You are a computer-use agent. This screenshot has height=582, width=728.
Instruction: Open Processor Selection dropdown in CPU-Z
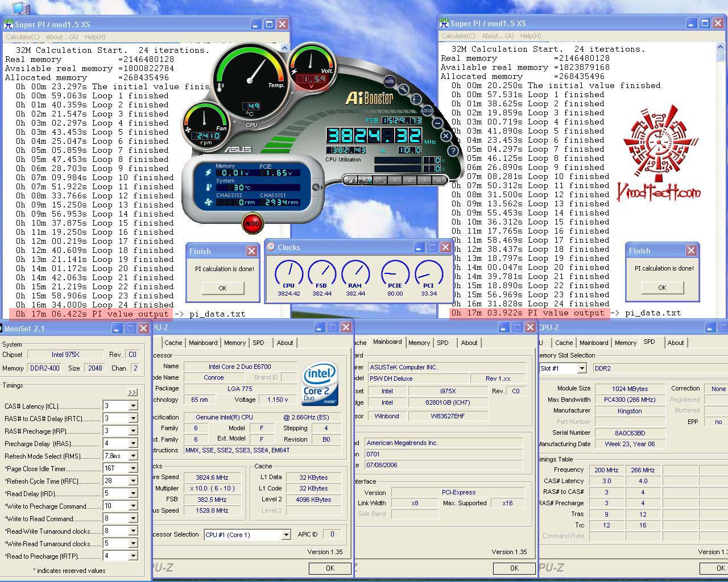[x=286, y=535]
